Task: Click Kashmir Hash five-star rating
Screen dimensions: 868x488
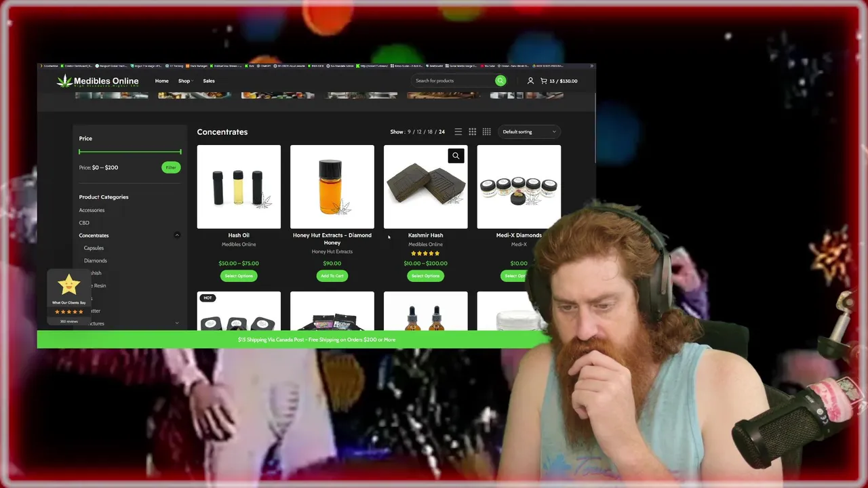Action: point(425,253)
